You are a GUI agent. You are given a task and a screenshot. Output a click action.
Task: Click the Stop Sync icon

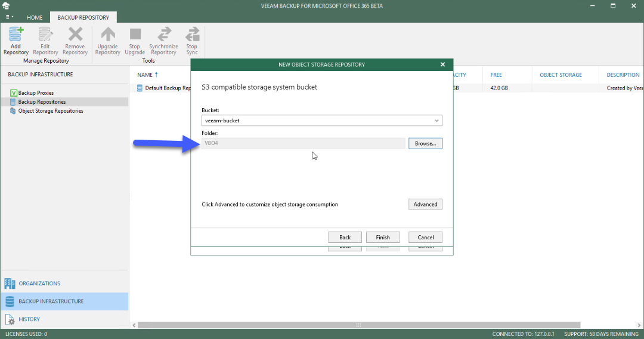click(192, 41)
